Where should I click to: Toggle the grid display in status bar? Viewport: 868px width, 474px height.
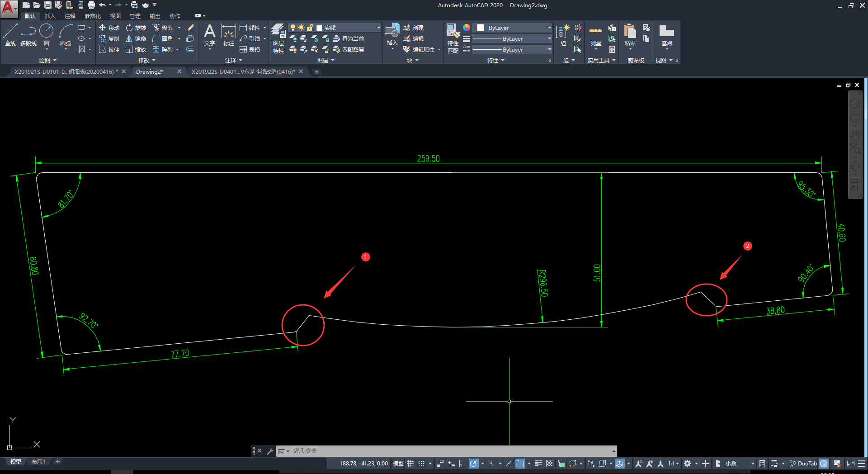click(x=410, y=463)
